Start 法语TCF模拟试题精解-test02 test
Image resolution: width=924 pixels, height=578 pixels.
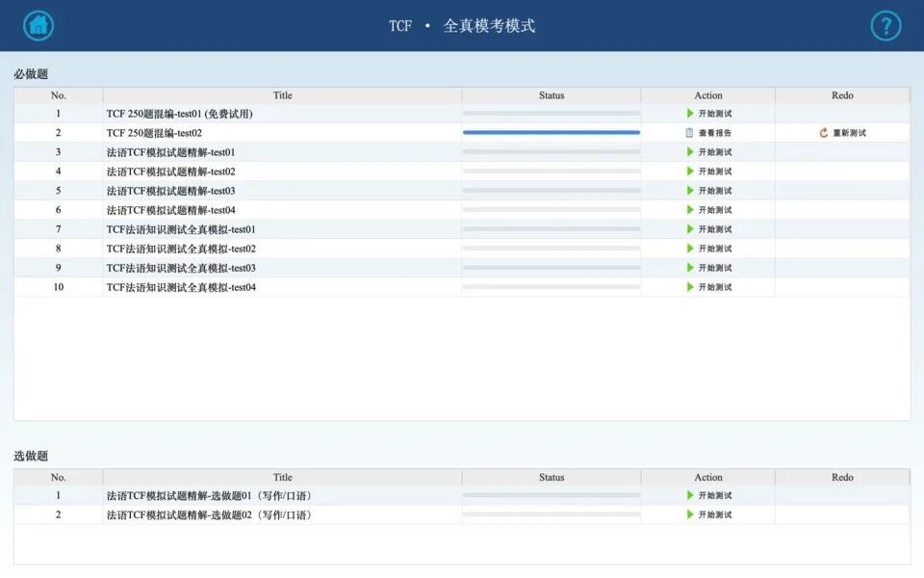pyautogui.click(x=709, y=171)
